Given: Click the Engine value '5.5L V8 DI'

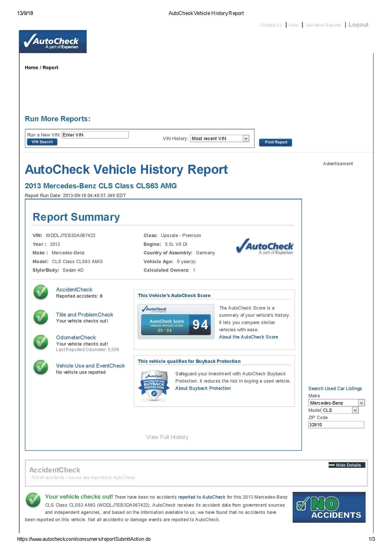Looking at the screenshot, I should pyautogui.click(x=176, y=244).
